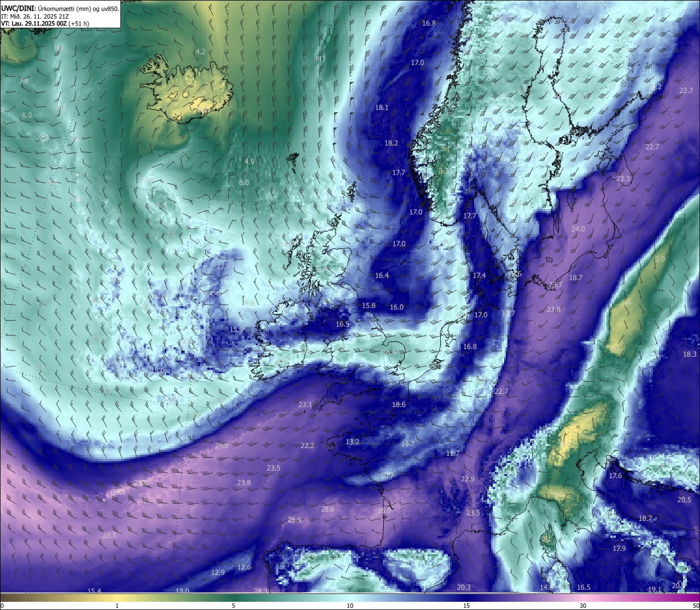Click the 25.5 value in the lower-left Atlantic

click(109, 535)
